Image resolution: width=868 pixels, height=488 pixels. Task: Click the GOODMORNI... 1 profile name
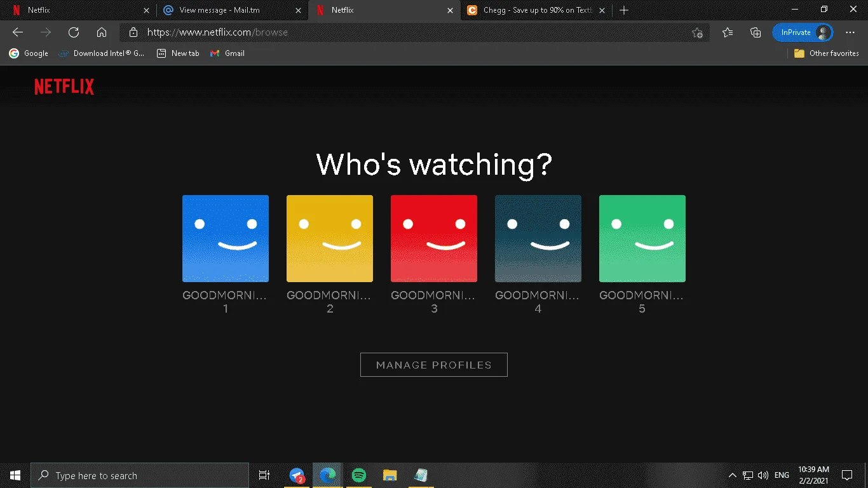pos(225,302)
